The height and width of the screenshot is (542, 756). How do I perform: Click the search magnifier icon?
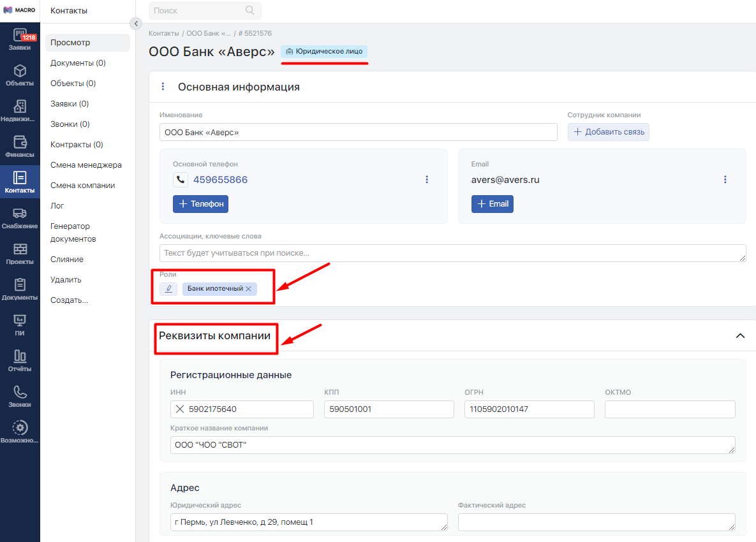[249, 10]
